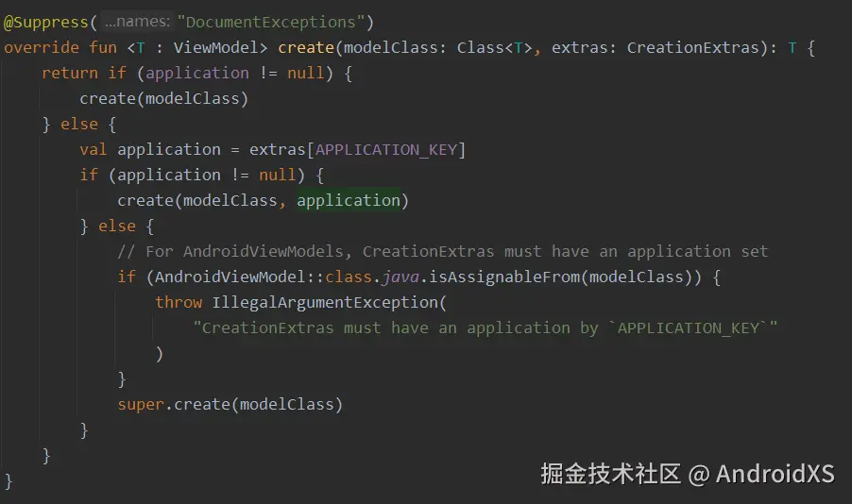Click IllegalArgumentException
This screenshot has width=852, height=504.
coord(324,303)
